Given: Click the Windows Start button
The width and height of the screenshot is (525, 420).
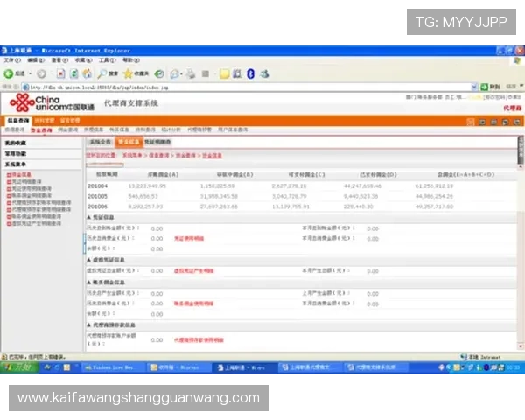Looking at the screenshot, I should tap(17, 368).
